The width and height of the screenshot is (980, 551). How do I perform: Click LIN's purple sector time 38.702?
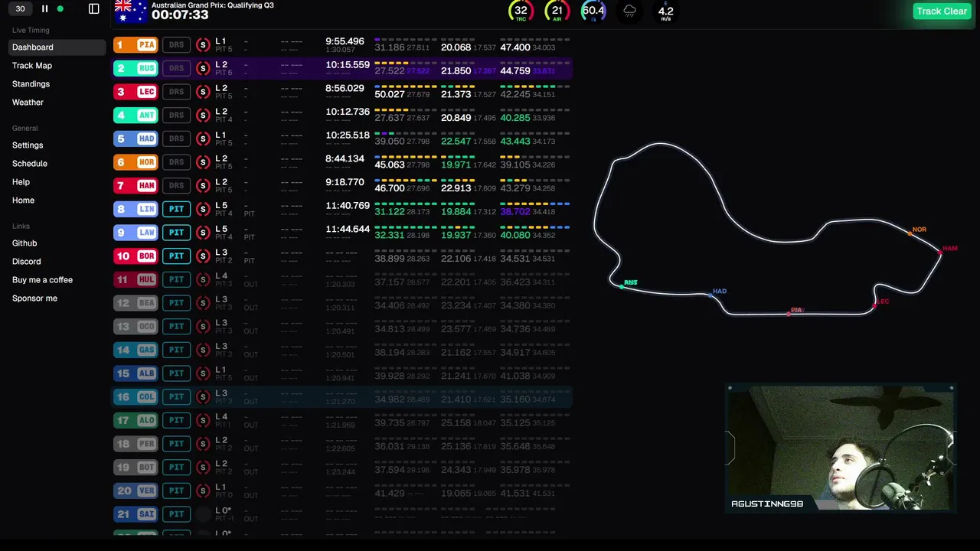point(514,212)
